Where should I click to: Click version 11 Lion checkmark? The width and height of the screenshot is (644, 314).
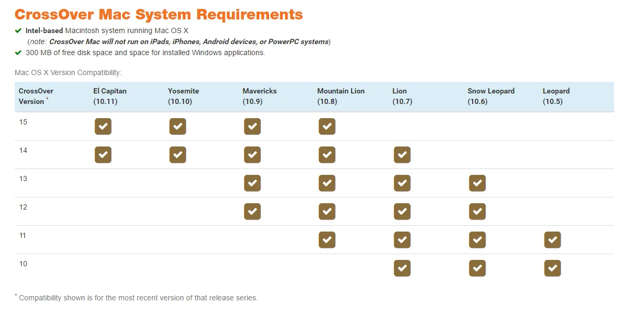click(402, 240)
